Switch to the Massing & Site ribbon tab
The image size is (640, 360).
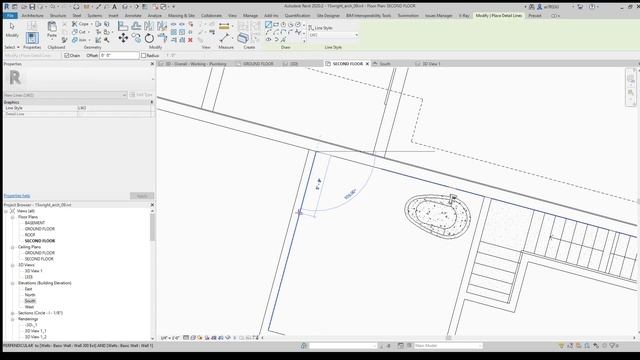(181, 16)
